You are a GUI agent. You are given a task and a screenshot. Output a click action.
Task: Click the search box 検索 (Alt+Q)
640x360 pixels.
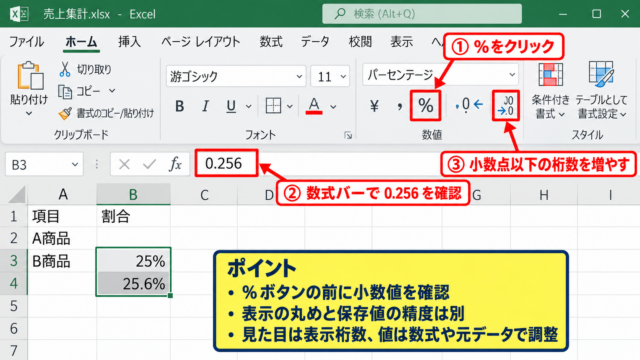click(422, 14)
